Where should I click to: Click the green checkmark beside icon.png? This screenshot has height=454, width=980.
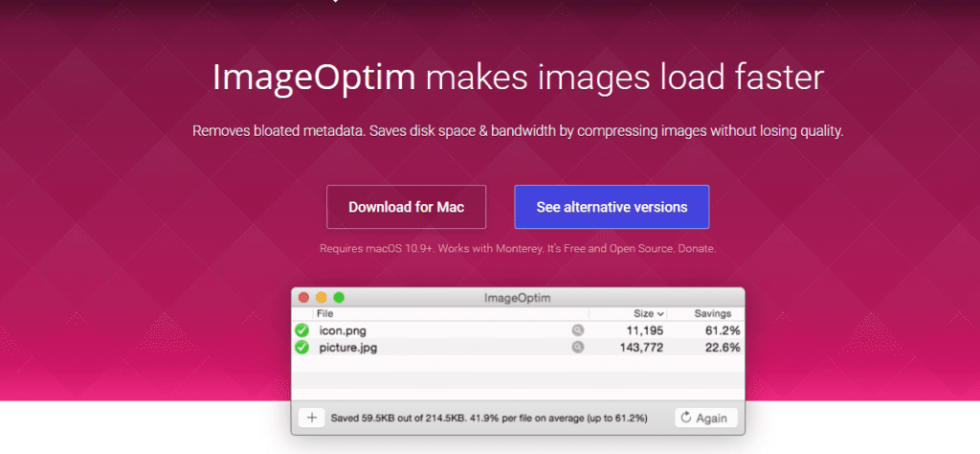(x=301, y=330)
